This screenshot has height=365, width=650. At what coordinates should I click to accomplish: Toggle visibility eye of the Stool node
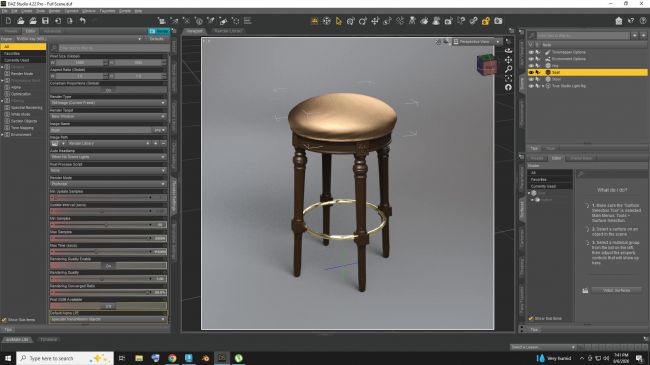click(531, 79)
